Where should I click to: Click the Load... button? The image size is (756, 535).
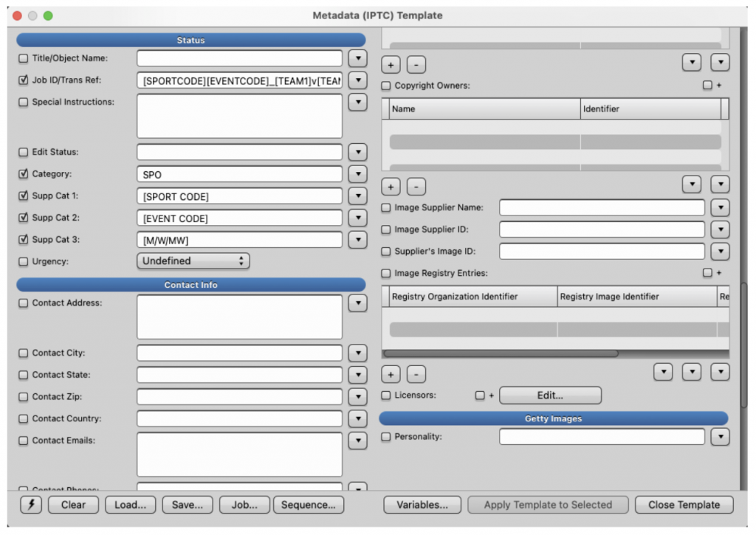[x=130, y=505]
